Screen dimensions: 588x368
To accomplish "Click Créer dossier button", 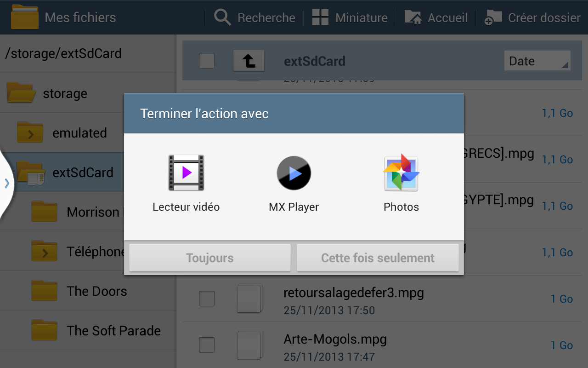I will [x=532, y=17].
